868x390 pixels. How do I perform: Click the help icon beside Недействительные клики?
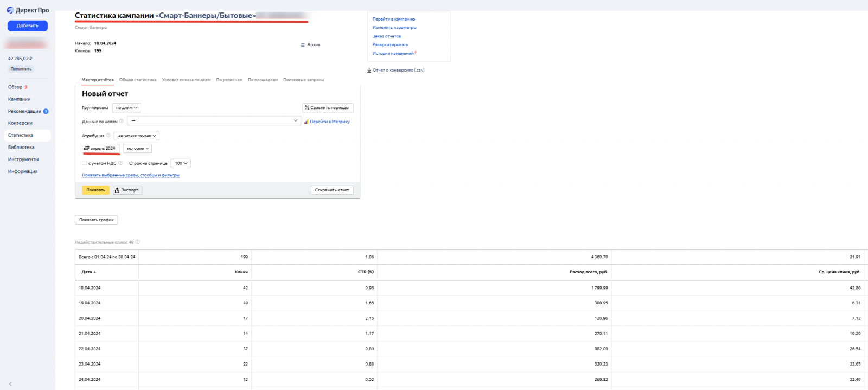pyautogui.click(x=138, y=242)
